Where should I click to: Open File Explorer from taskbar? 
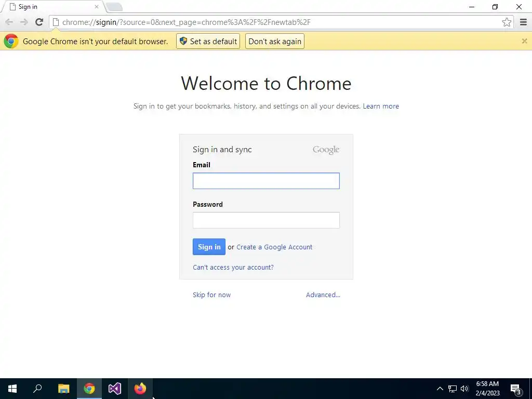[63, 389]
